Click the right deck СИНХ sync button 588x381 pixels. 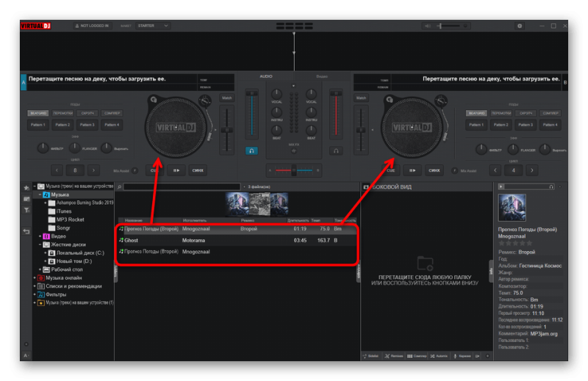coord(434,170)
